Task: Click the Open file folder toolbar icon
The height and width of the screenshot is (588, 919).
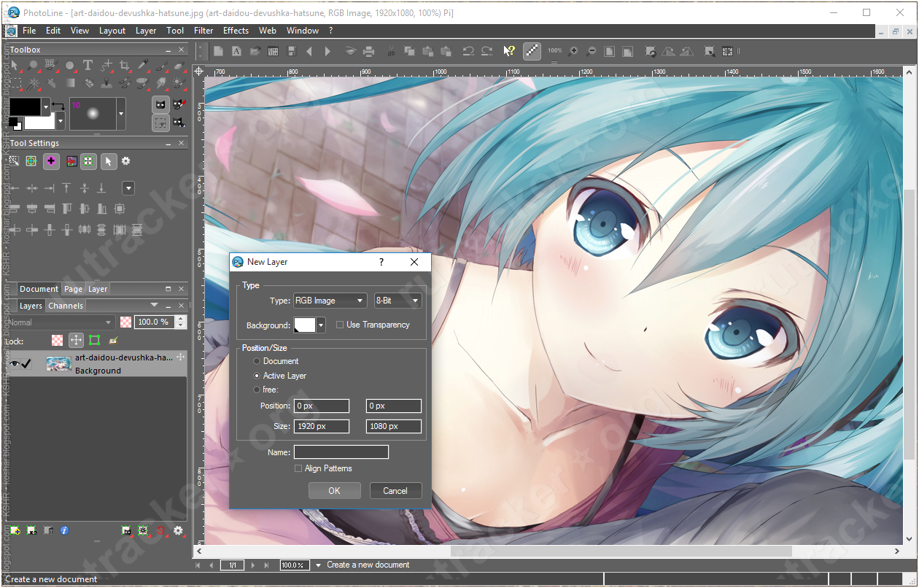Action: point(255,51)
